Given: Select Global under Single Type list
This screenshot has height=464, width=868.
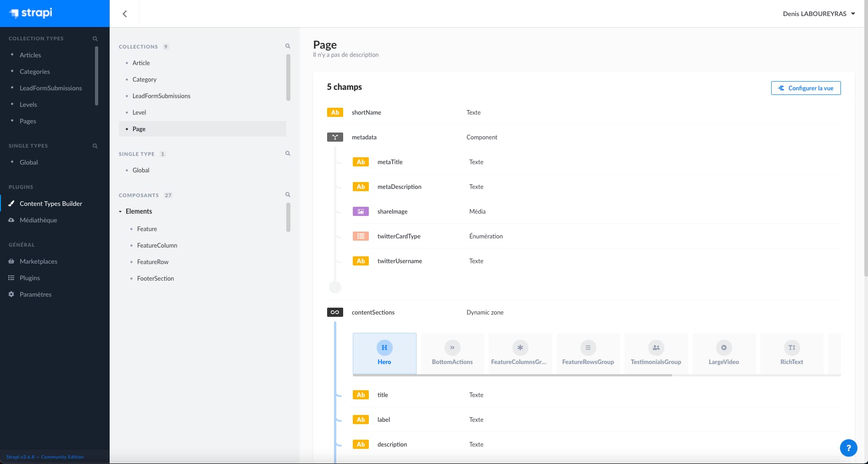Looking at the screenshot, I should pyautogui.click(x=141, y=170).
